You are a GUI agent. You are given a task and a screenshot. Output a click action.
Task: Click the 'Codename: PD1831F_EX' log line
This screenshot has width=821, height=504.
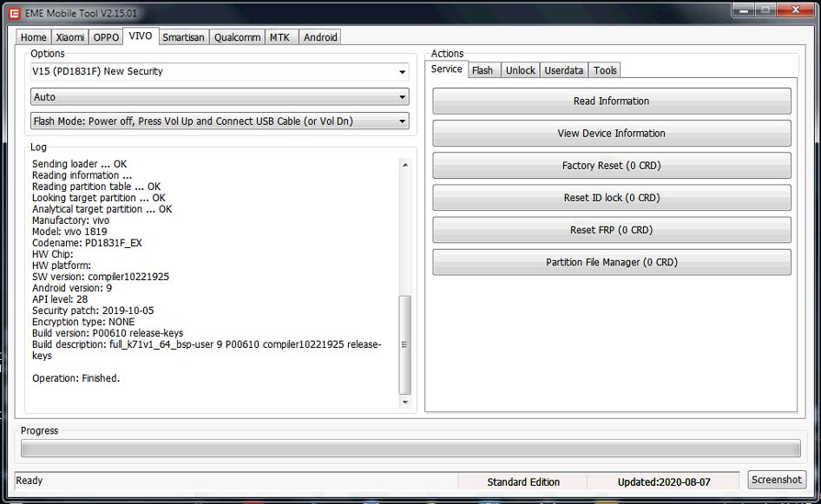(87, 243)
